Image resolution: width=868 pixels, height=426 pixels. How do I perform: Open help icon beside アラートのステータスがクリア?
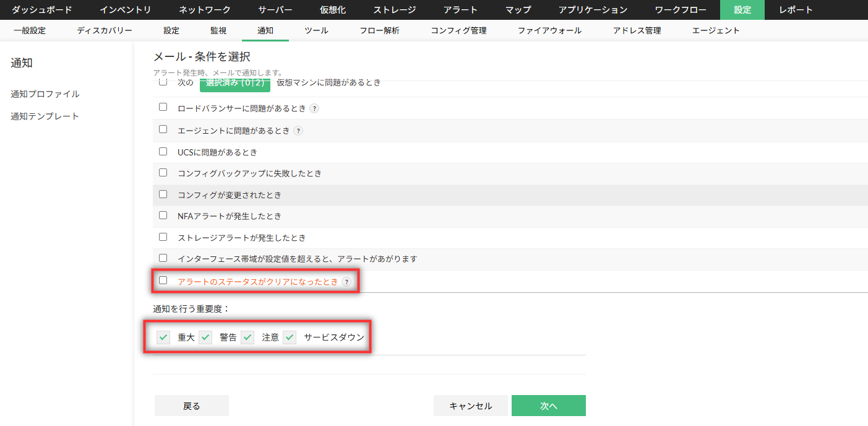pyautogui.click(x=346, y=282)
